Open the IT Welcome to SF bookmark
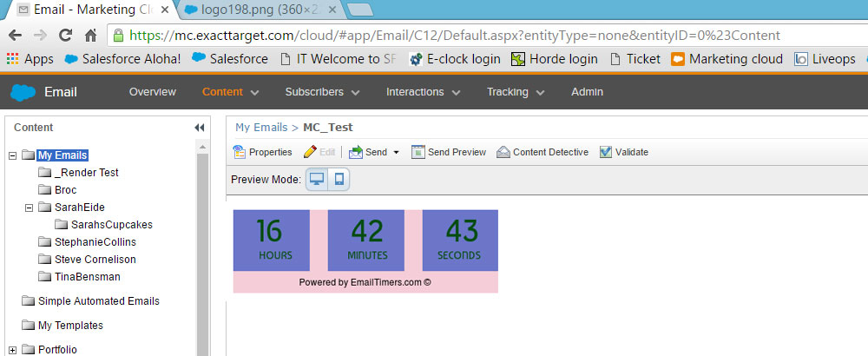This screenshot has height=356, width=868. point(339,59)
